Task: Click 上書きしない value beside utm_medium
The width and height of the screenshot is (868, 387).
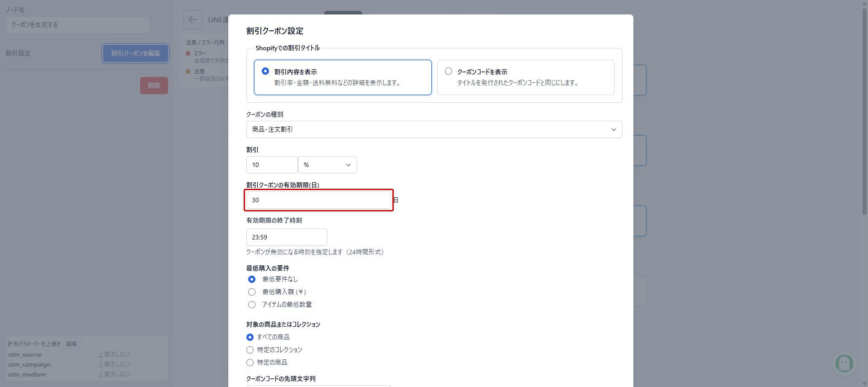Action: (114, 374)
